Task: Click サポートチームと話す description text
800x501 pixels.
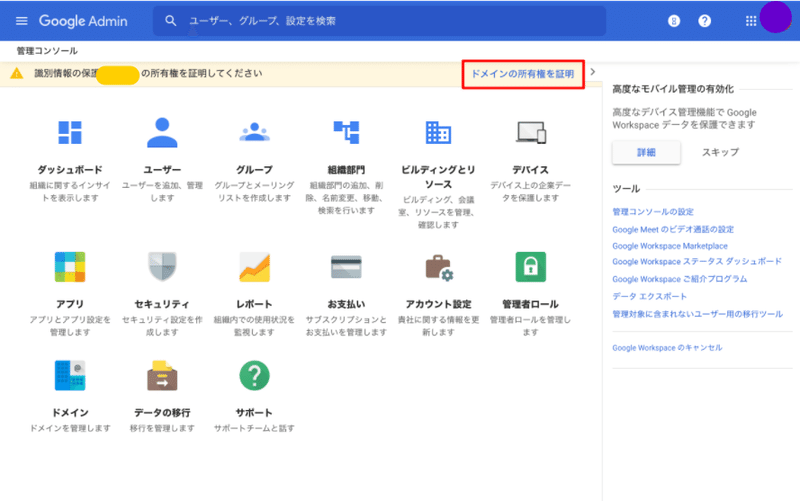Action: pyautogui.click(x=254, y=429)
